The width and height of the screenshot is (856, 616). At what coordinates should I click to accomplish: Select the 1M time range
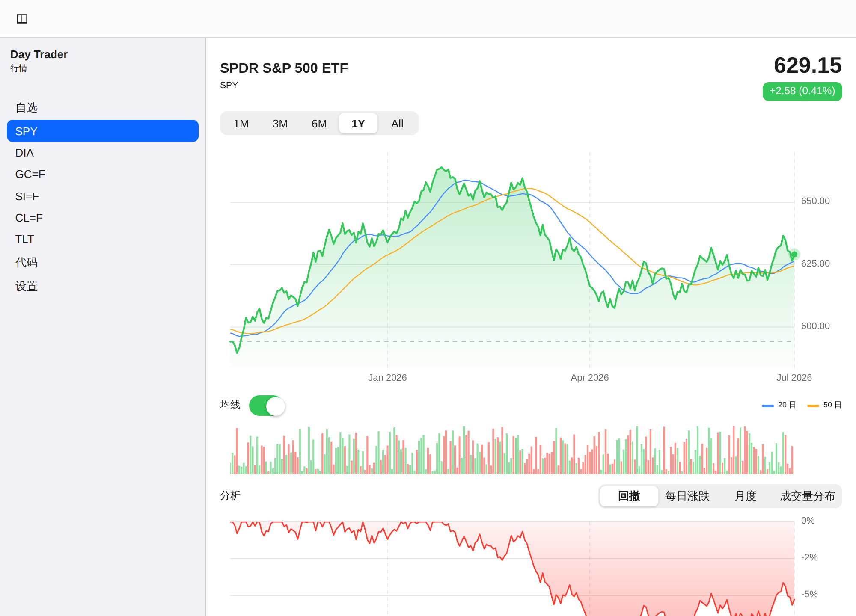(241, 124)
